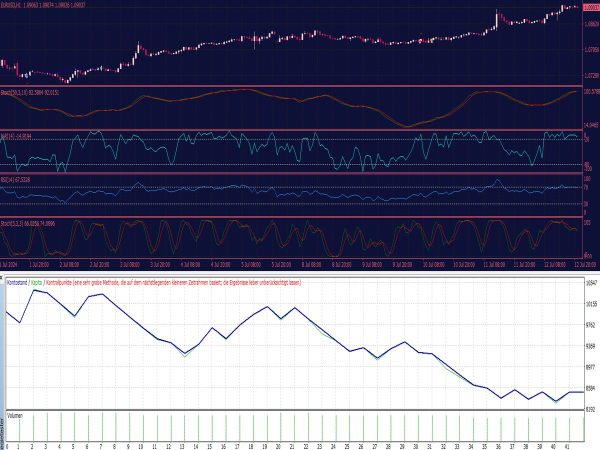Click the 8192 balance axis value

point(590,409)
